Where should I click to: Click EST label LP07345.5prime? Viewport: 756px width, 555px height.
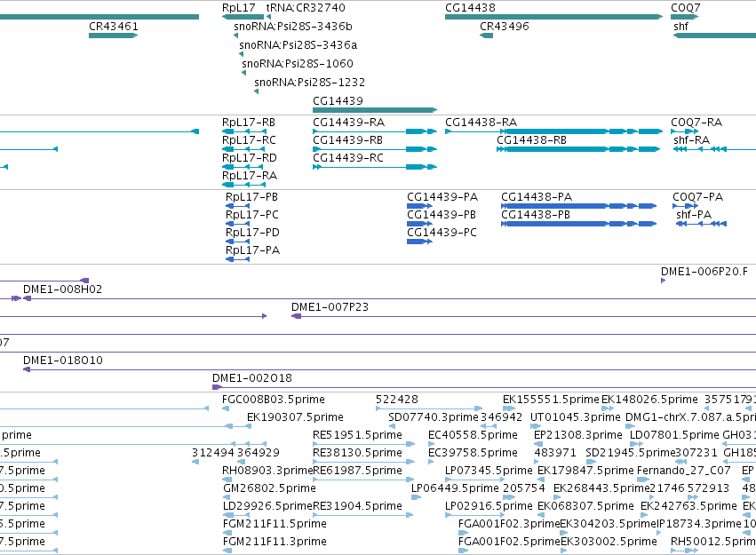489,471
